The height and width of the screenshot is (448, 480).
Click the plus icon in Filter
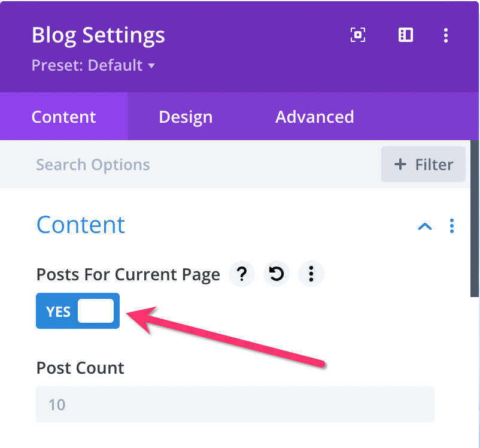click(x=400, y=165)
